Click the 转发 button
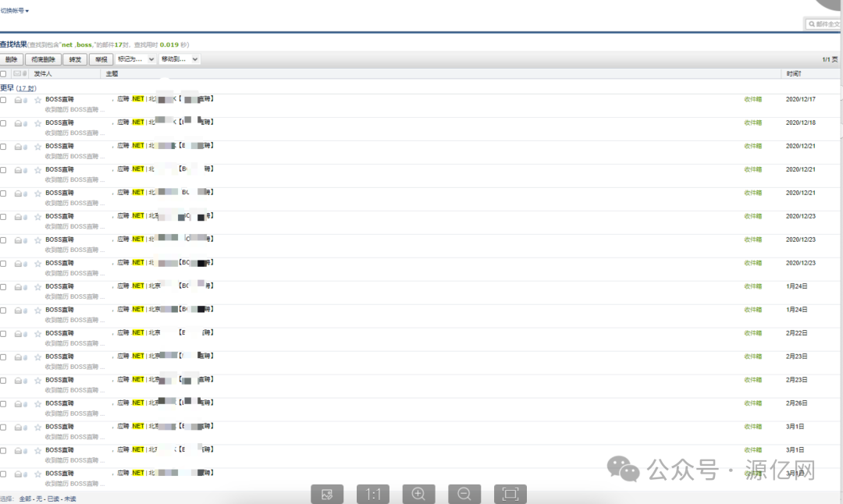The width and height of the screenshot is (843, 504). [75, 59]
